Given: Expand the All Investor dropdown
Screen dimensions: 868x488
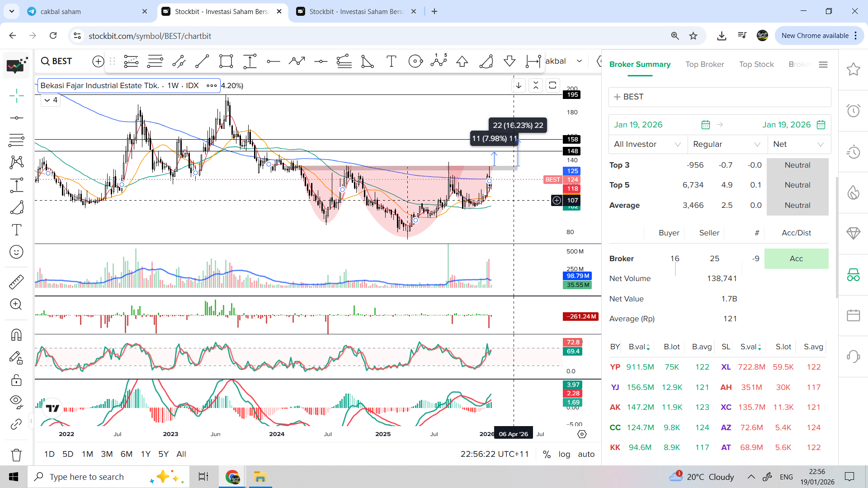Looking at the screenshot, I should (x=647, y=144).
